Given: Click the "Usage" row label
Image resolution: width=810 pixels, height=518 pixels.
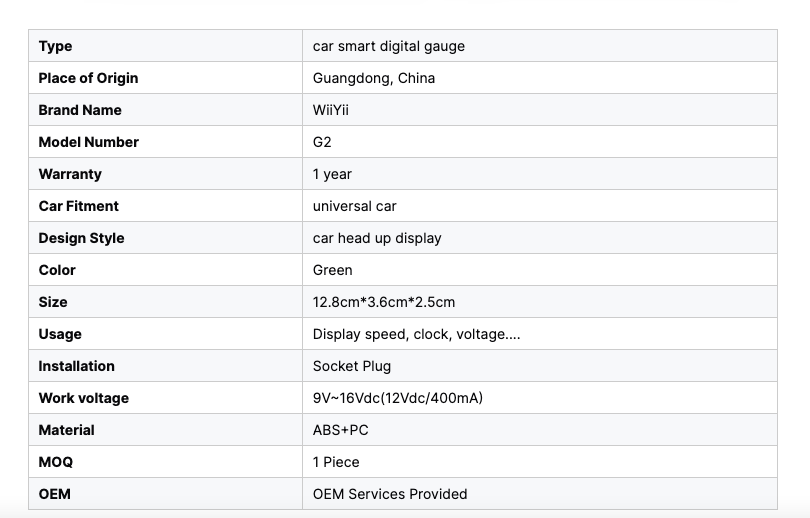Looking at the screenshot, I should (60, 334).
